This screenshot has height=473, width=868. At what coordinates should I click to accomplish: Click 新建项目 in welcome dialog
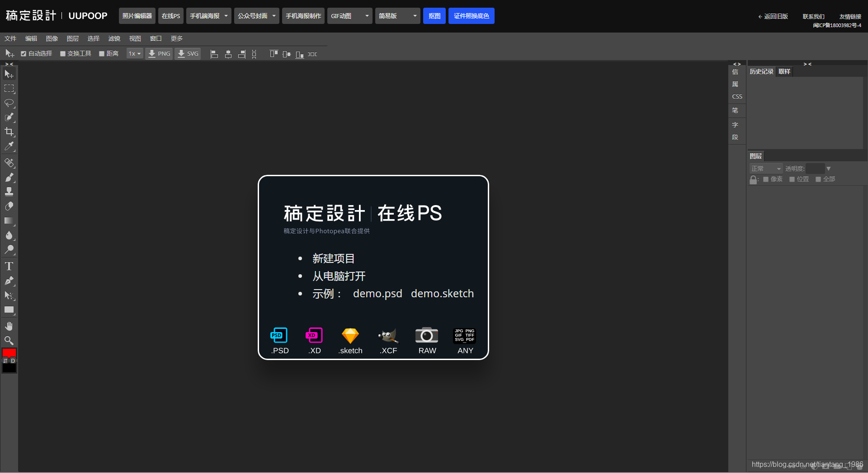(334, 258)
